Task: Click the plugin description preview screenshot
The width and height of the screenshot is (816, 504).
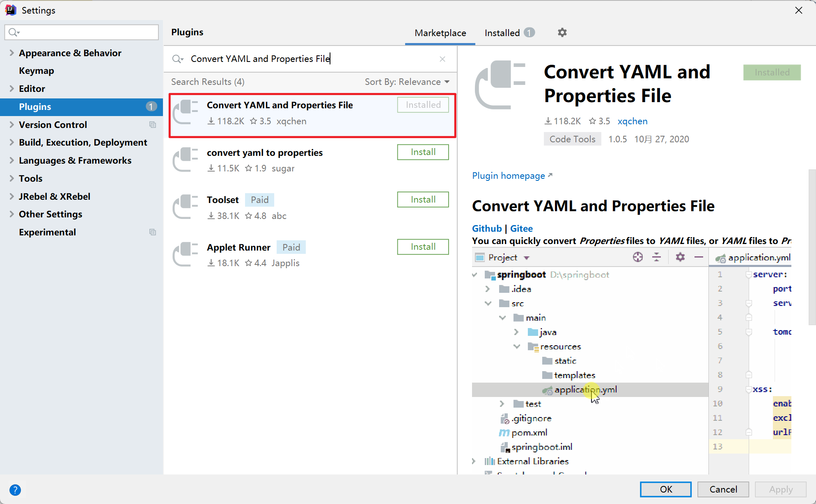Action: tap(632, 361)
